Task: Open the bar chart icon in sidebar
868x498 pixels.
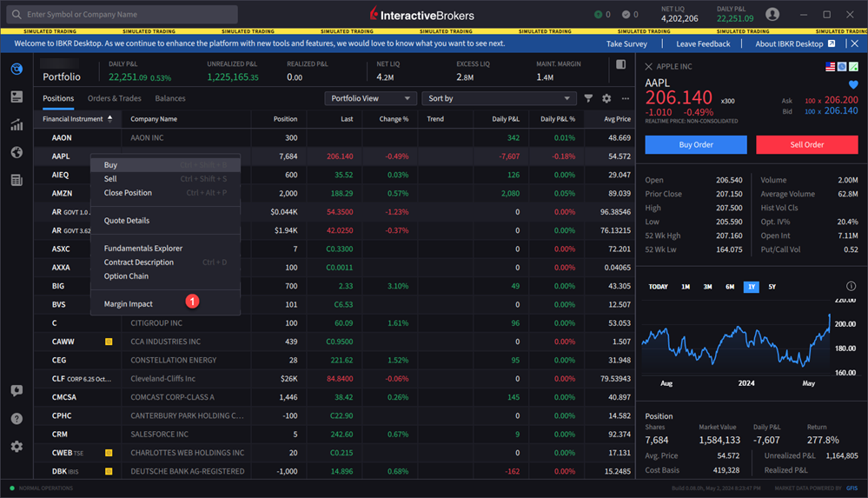Action: 17,124
